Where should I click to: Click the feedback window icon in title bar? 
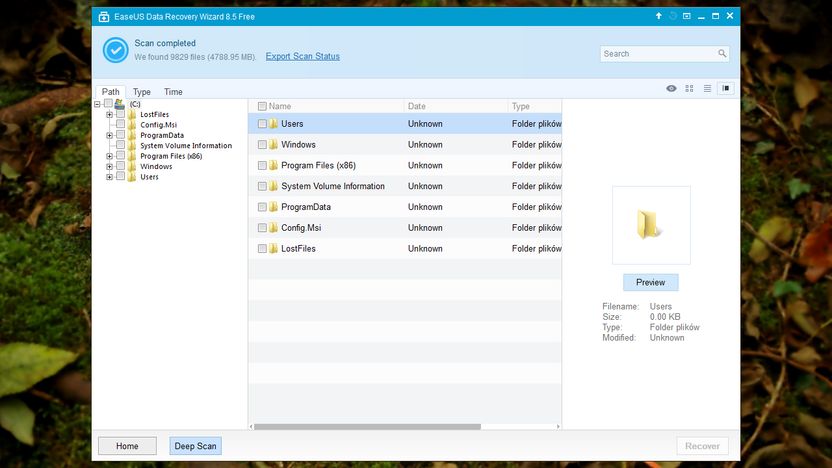687,16
